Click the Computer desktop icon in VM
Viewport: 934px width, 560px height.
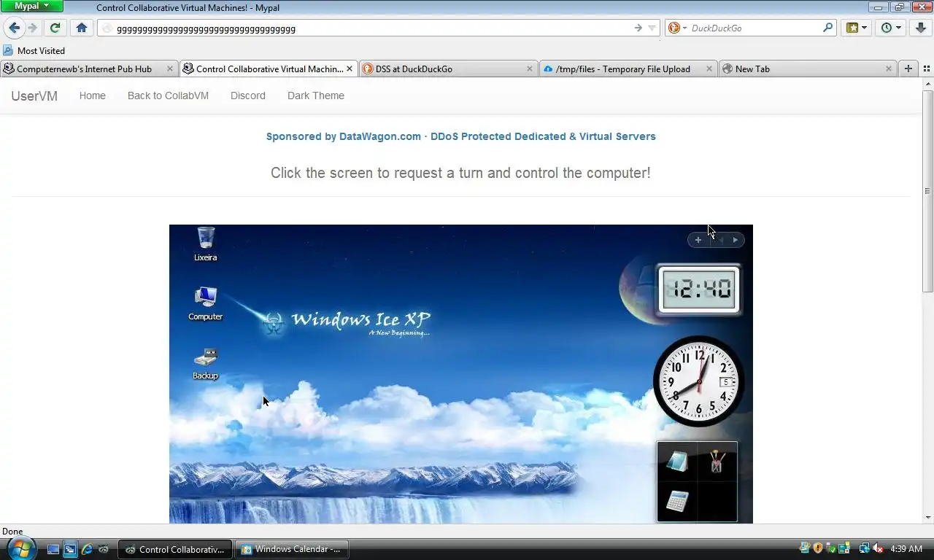(x=206, y=303)
